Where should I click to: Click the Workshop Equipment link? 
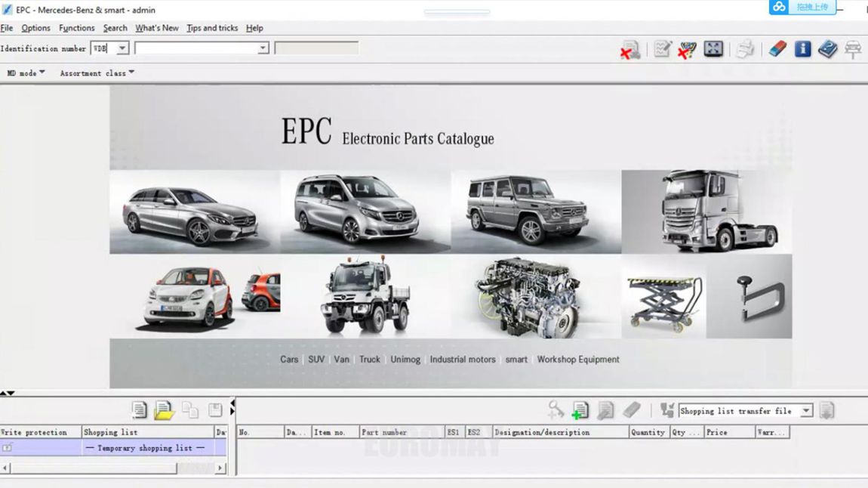[578, 360]
